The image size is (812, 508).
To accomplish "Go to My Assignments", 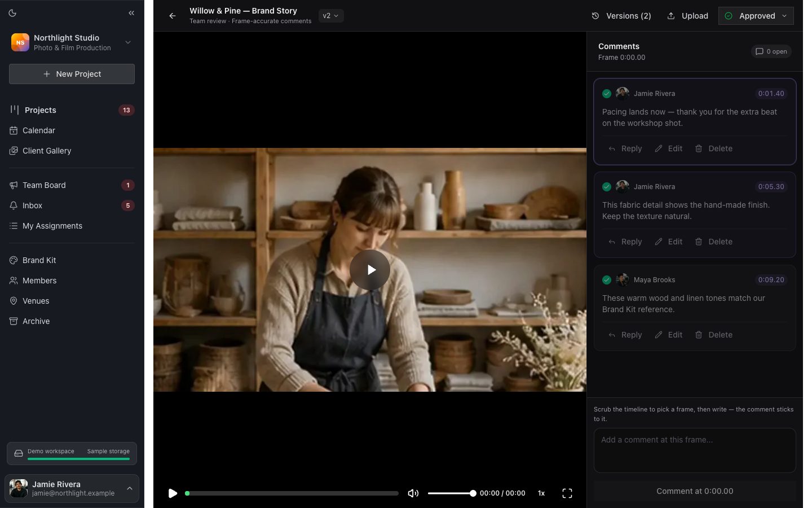I will tap(72, 226).
